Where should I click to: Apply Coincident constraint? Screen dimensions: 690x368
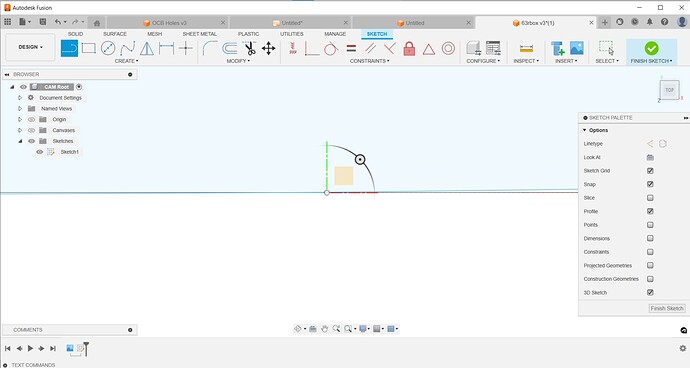click(x=312, y=48)
